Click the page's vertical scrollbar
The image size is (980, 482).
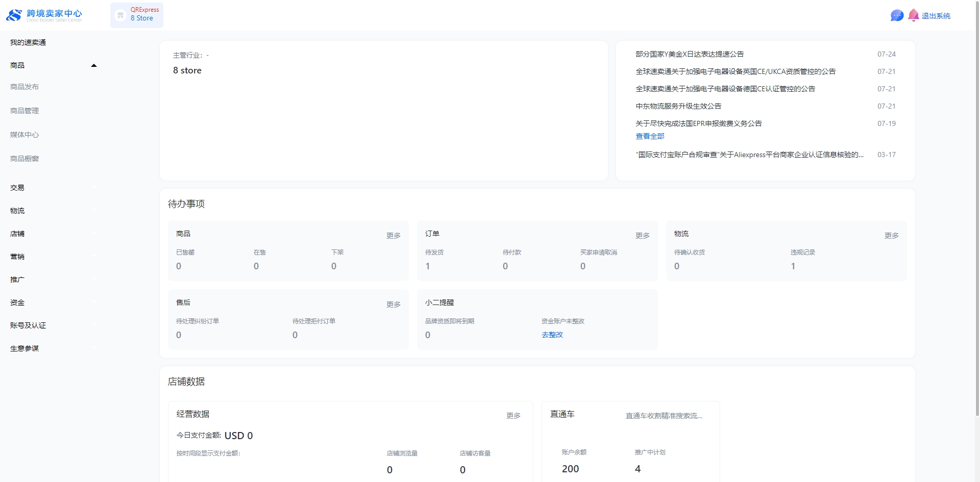click(977, 204)
